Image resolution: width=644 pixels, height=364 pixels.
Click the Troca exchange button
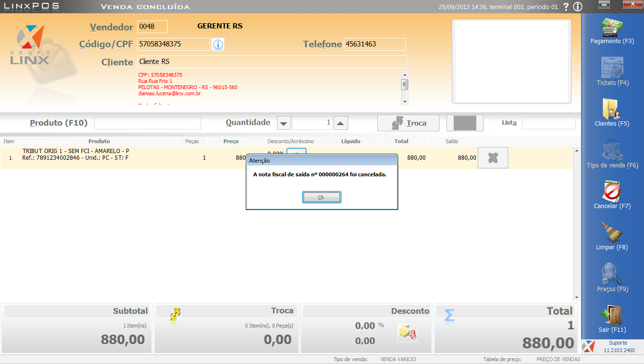[x=408, y=123]
